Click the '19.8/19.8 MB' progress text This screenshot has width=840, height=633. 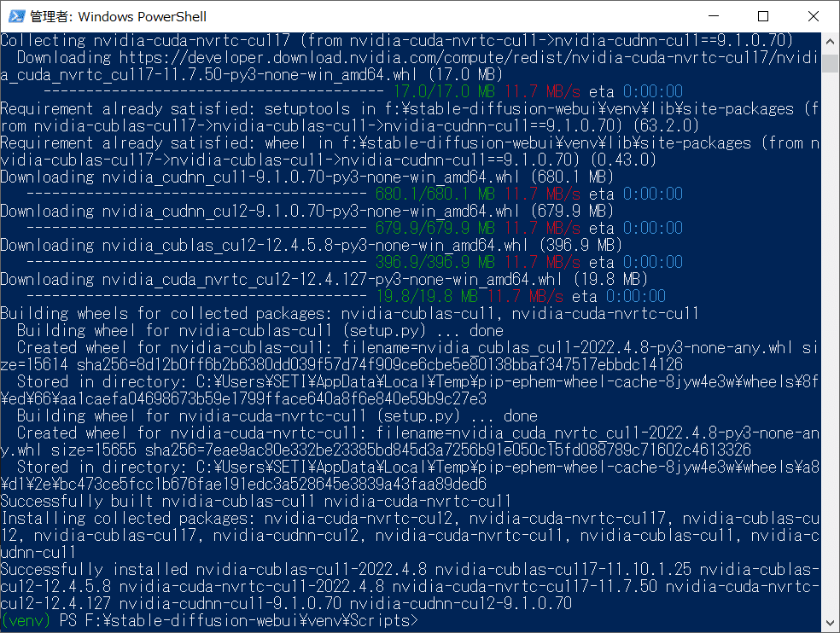(427, 296)
